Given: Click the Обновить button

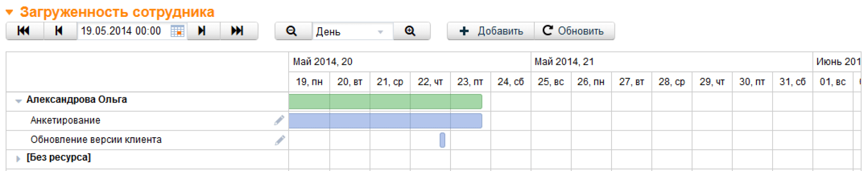Looking at the screenshot, I should tap(574, 31).
